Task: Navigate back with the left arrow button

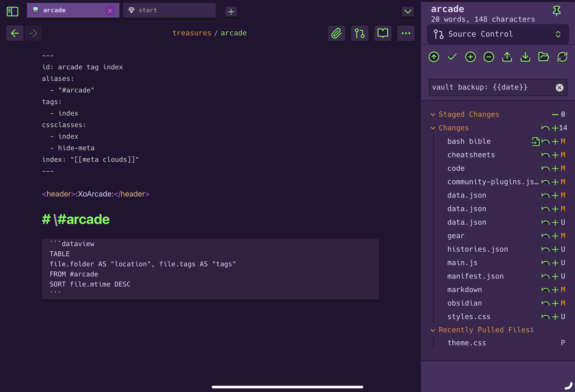Action: click(x=15, y=33)
